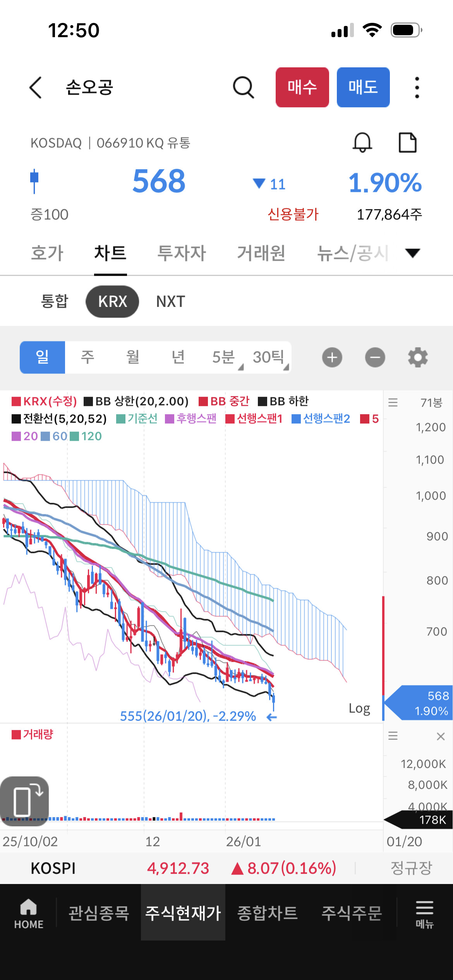
Task: Close the 거래량 volume panel
Action: click(441, 736)
